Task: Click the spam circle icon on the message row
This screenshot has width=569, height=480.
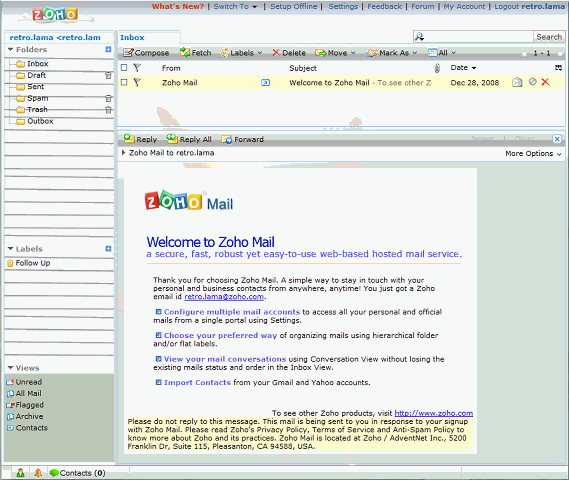Action: (x=532, y=82)
